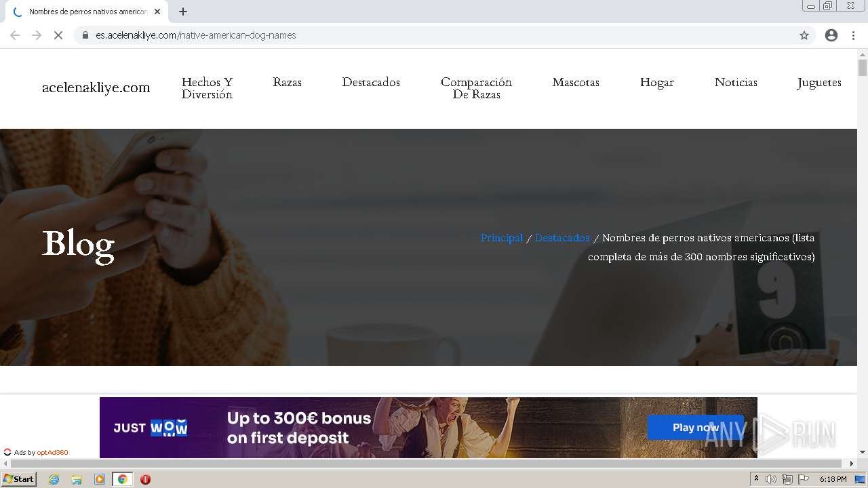Click the horizontal scrollbar left arrow
This screenshot has height=488, width=868.
(5, 464)
